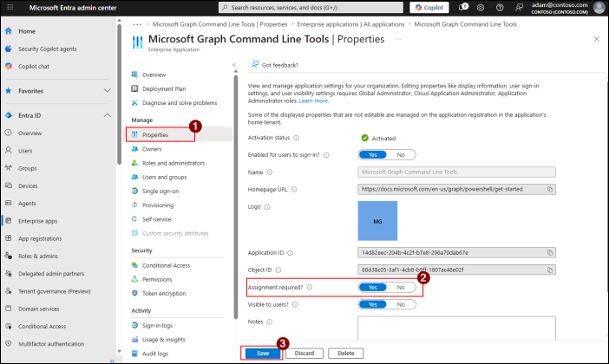Click the Agents icon in sidebar
Screen dimensions: 609x364
pos(9,203)
